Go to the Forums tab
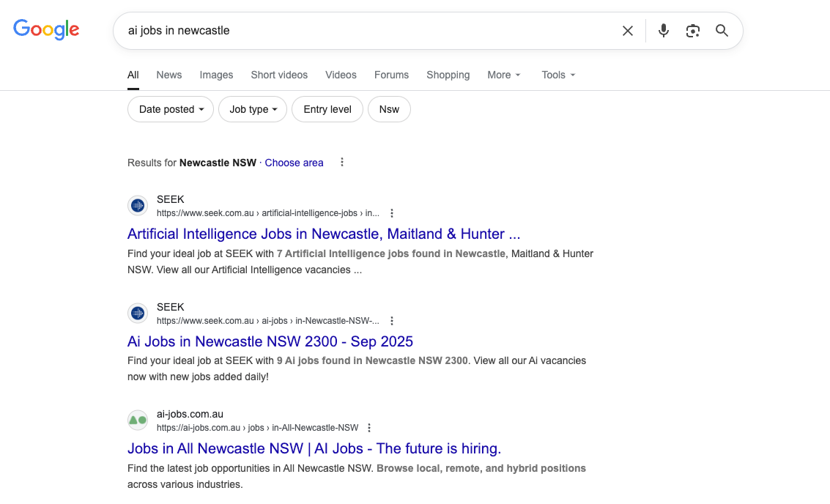 [x=391, y=75]
